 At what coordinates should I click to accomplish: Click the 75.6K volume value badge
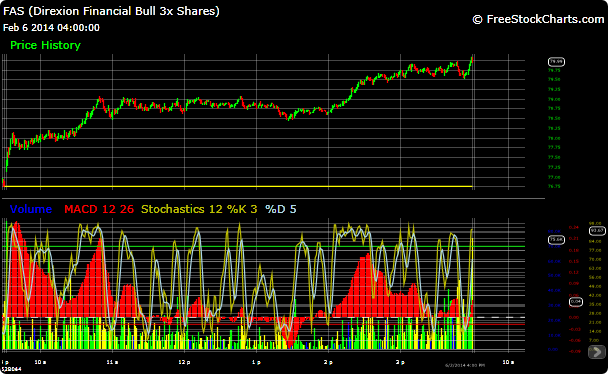click(556, 240)
